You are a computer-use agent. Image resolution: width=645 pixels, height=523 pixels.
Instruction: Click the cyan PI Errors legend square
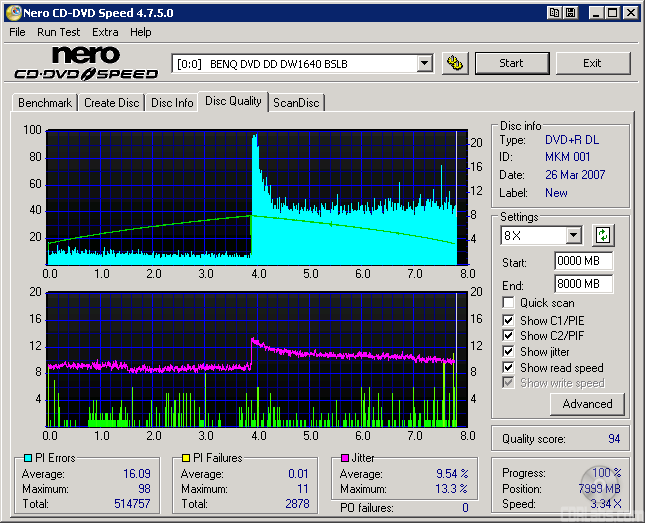tap(27, 458)
